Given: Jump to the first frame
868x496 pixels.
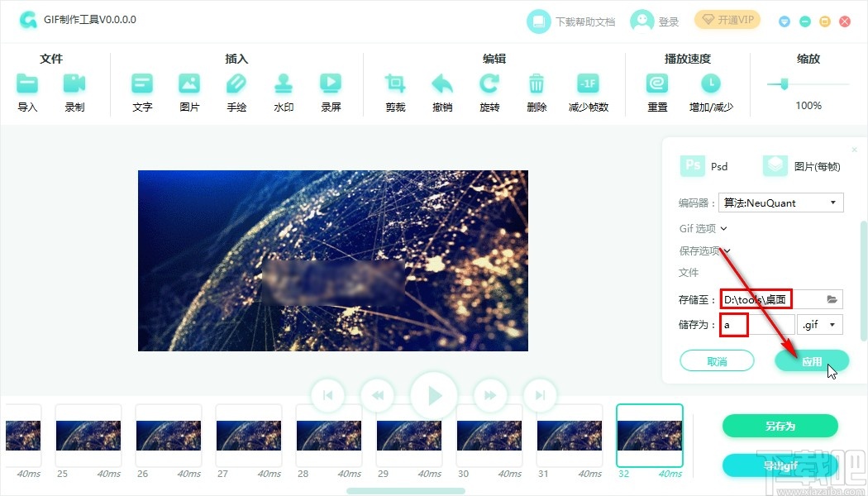Looking at the screenshot, I should pos(327,395).
